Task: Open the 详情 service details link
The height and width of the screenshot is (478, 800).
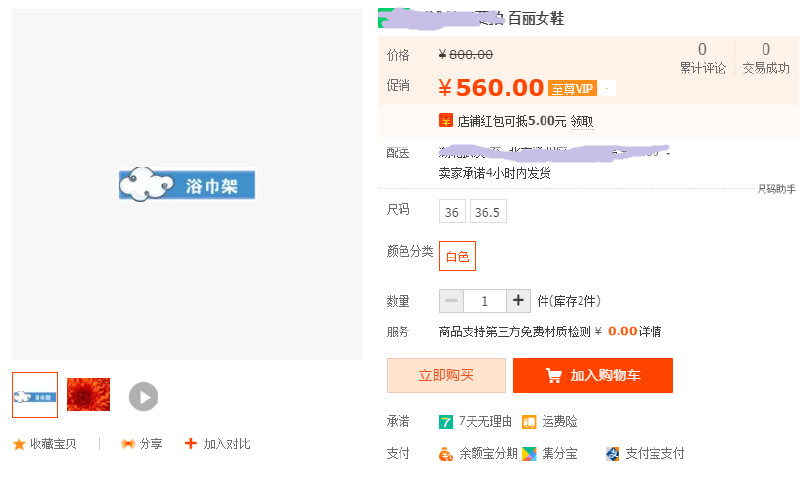Action: point(650,332)
